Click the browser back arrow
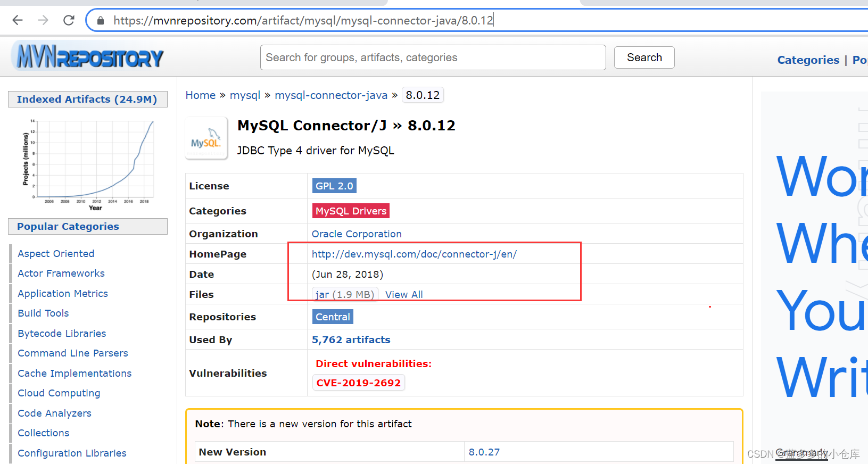This screenshot has height=464, width=868. pos(18,20)
